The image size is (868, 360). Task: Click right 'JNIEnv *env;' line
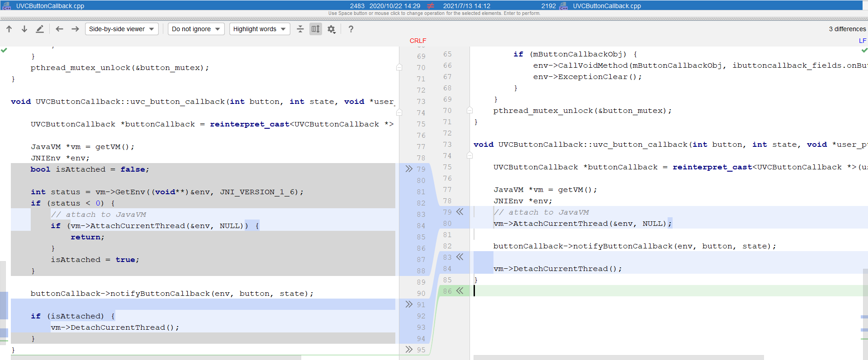(523, 201)
